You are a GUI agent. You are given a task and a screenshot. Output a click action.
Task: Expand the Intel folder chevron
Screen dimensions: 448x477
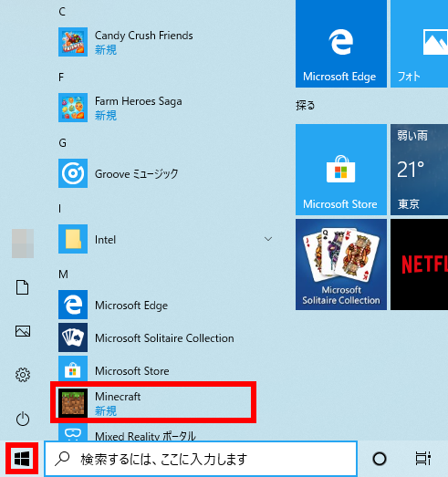click(x=268, y=239)
